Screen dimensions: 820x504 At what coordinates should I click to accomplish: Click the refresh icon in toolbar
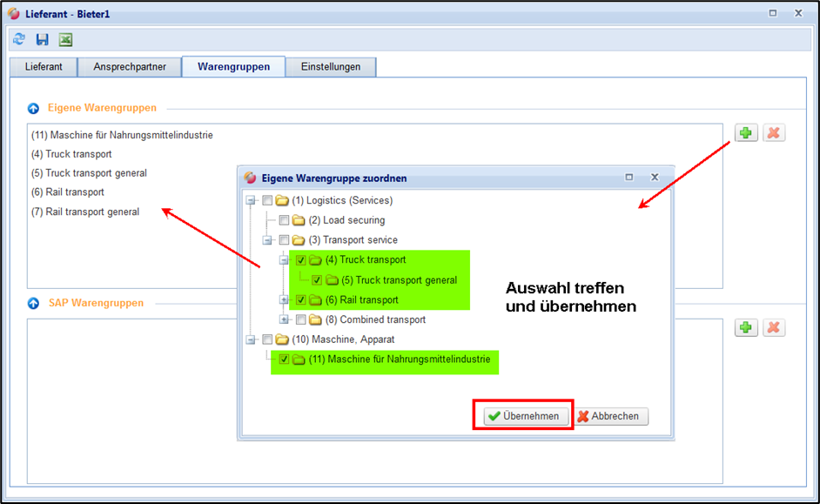19,39
